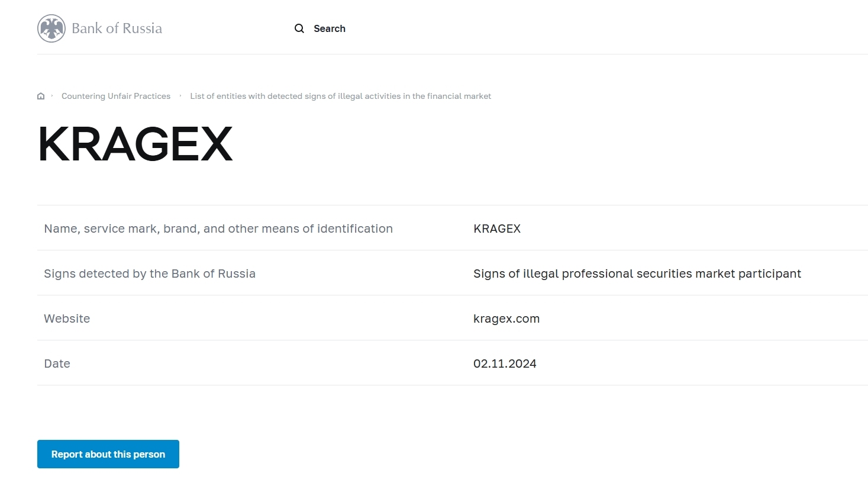Click breadcrumb arrow after the home icon
This screenshot has height=492, width=868.
[52, 96]
